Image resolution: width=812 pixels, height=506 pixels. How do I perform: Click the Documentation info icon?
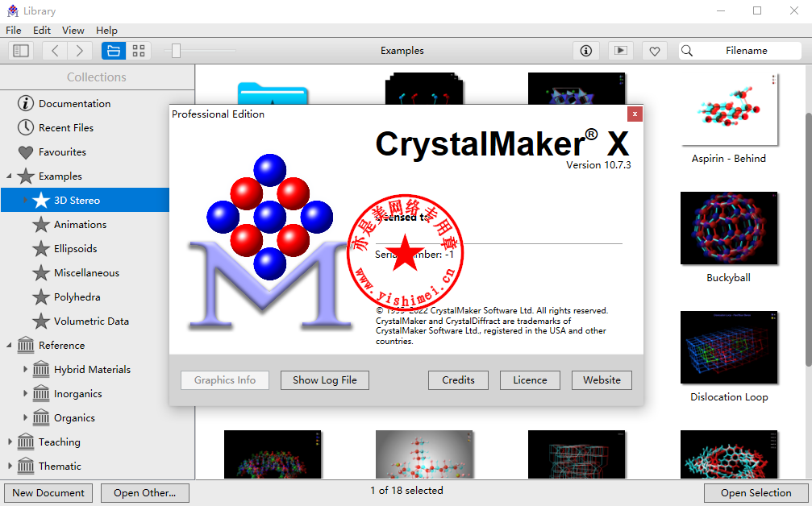25,103
